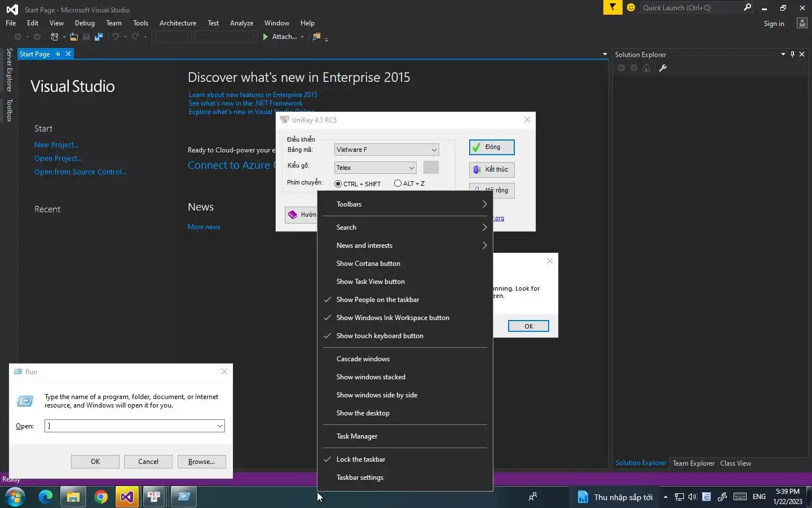The width and height of the screenshot is (812, 508).
Task: Click the Quick Launch magnifier icon
Action: 747,7
